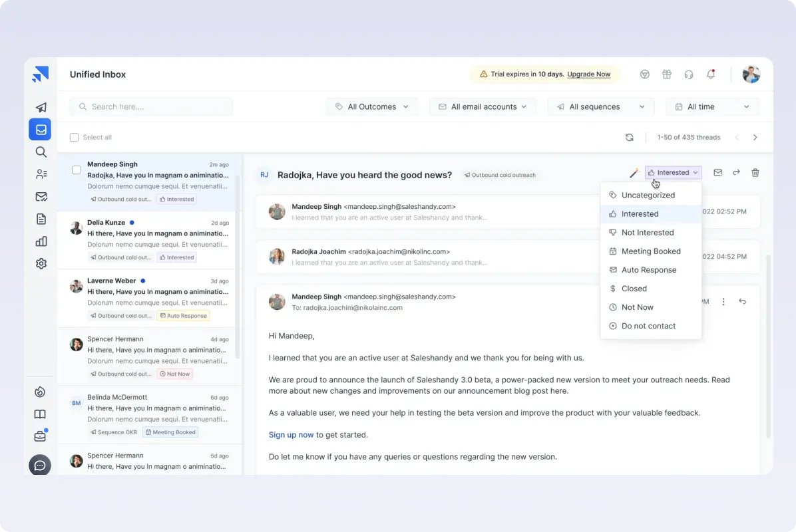The width and height of the screenshot is (796, 532).
Task: Expand the All time filter dropdown
Action: point(711,106)
